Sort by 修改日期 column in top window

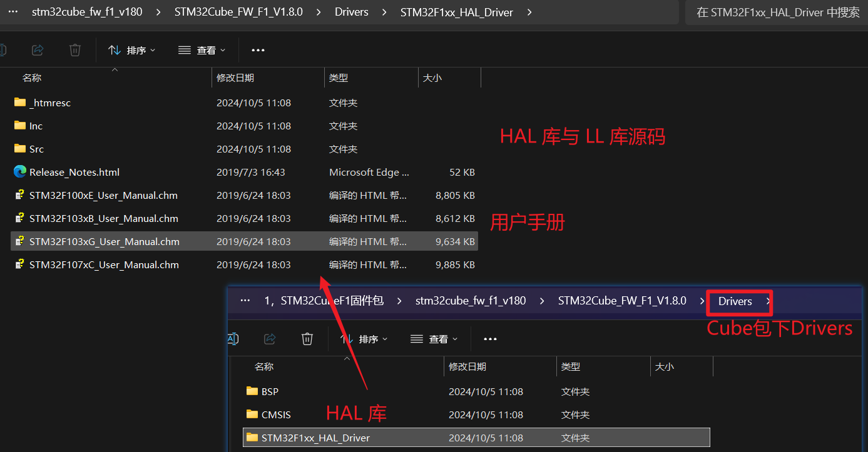(x=235, y=78)
